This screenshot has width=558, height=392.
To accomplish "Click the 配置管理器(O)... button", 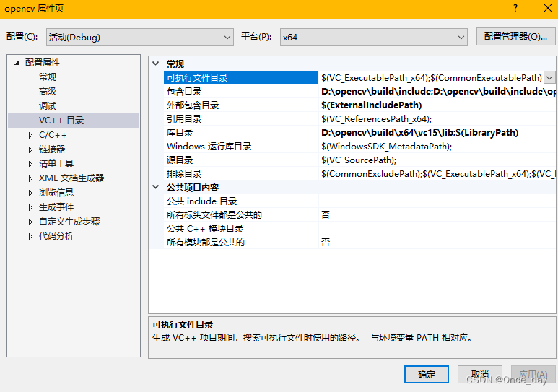I will click(515, 37).
